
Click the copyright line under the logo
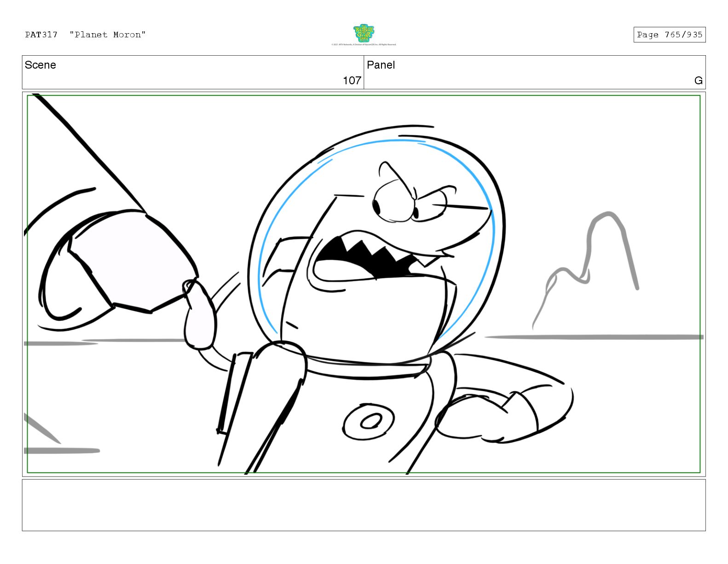(364, 45)
